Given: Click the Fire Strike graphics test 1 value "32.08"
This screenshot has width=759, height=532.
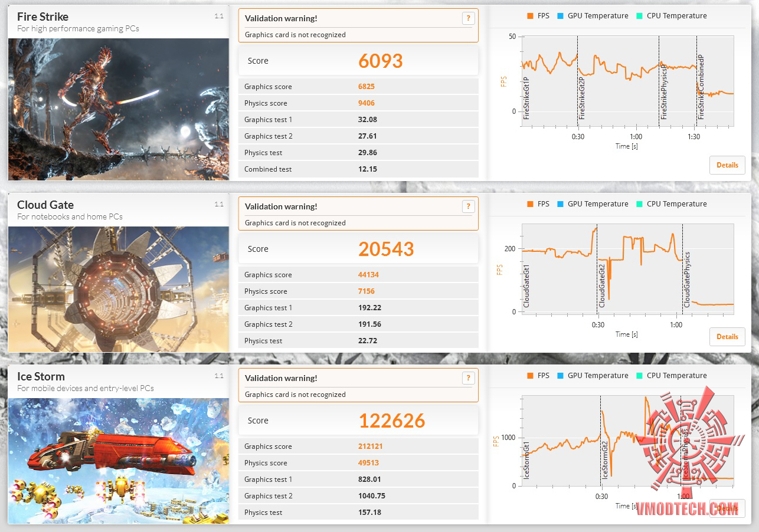Looking at the screenshot, I should pos(368,120).
